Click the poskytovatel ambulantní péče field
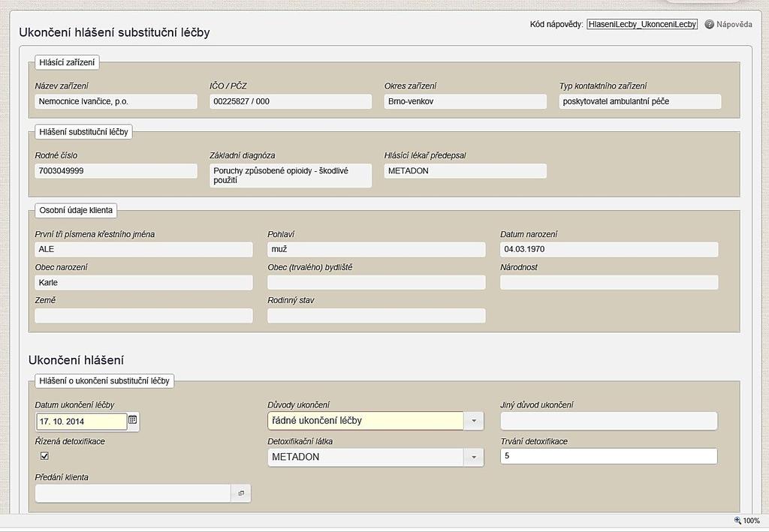This screenshot has width=769, height=532. [640, 101]
